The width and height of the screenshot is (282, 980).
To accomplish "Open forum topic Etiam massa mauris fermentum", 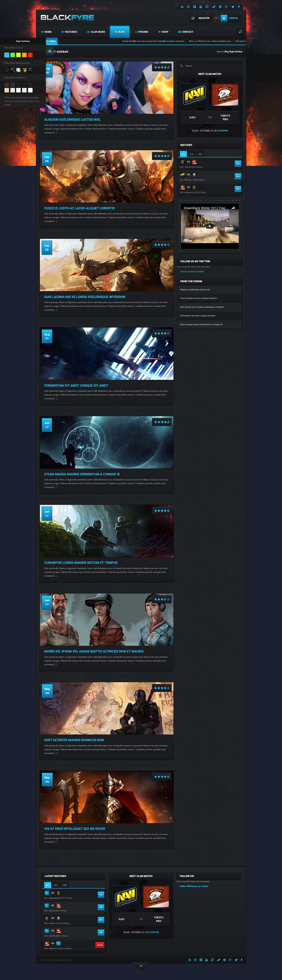I will tap(201, 324).
